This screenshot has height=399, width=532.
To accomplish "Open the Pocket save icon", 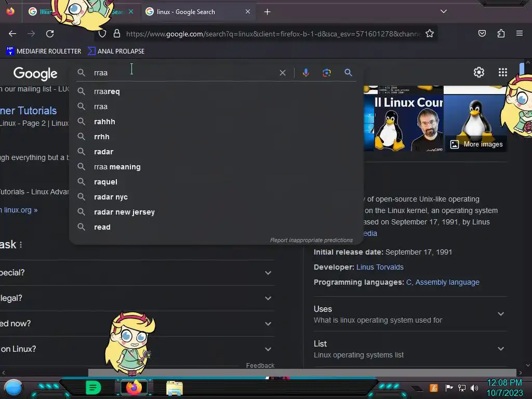I will point(482,33).
